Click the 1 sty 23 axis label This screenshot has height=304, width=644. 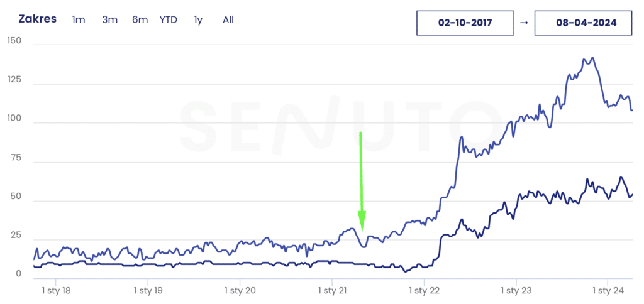click(x=516, y=290)
